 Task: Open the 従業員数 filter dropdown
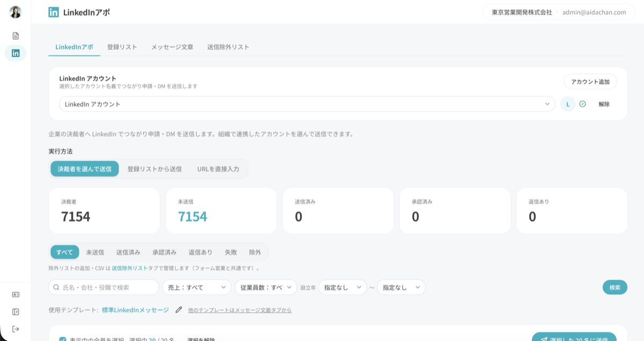tap(266, 287)
